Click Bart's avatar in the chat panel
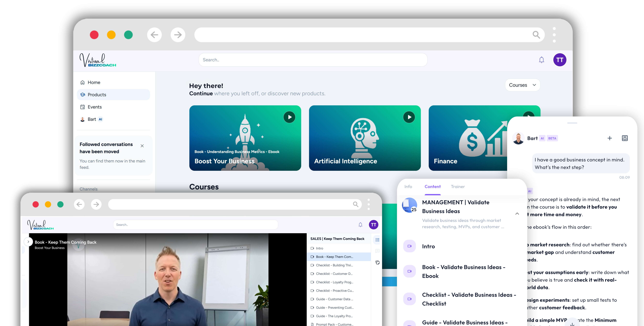Screen dimensions: 644x326 point(518,138)
